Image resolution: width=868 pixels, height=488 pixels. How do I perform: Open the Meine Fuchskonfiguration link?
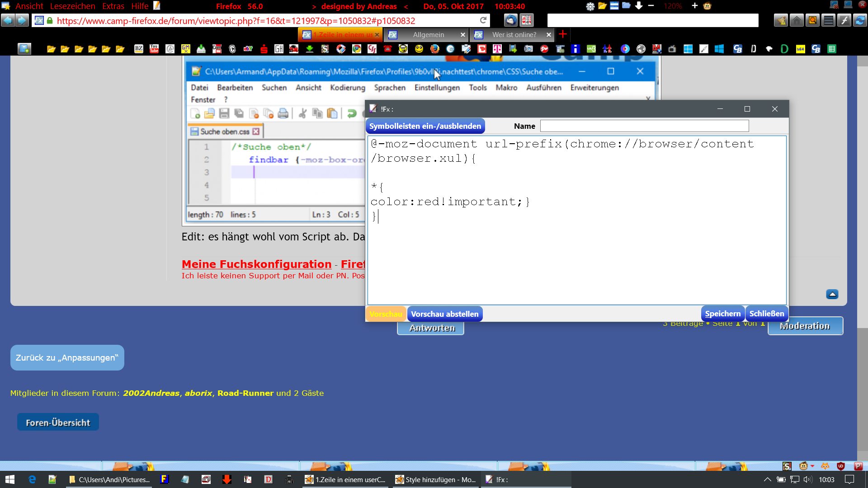[x=256, y=264]
